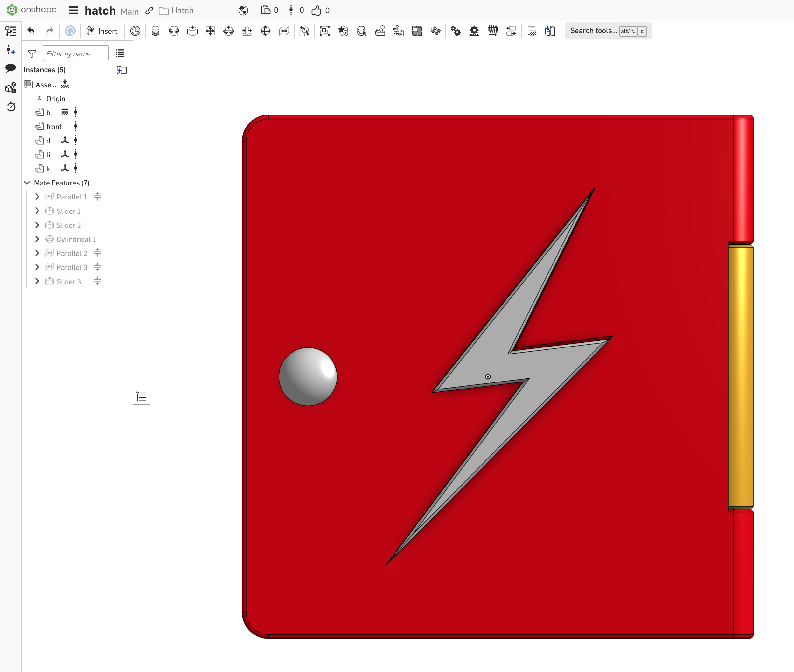The image size is (794, 672).
Task: Click the Insert parts button
Action: coord(102,31)
